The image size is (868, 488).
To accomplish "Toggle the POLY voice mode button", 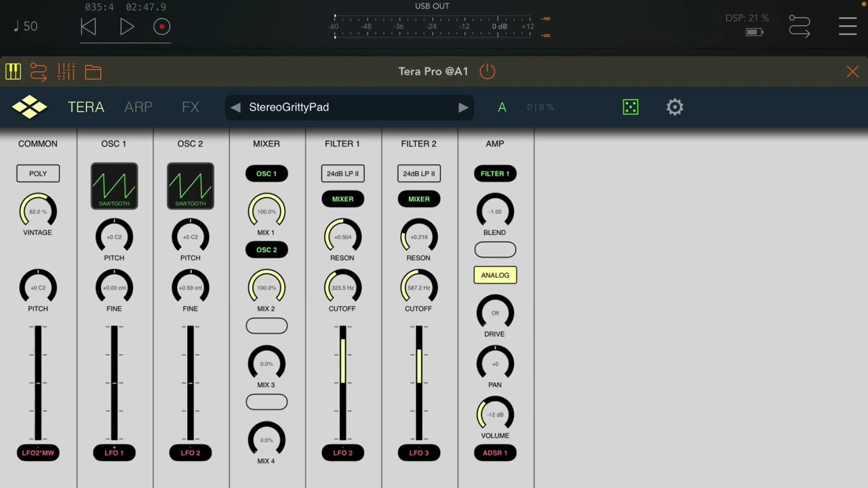I will point(38,174).
